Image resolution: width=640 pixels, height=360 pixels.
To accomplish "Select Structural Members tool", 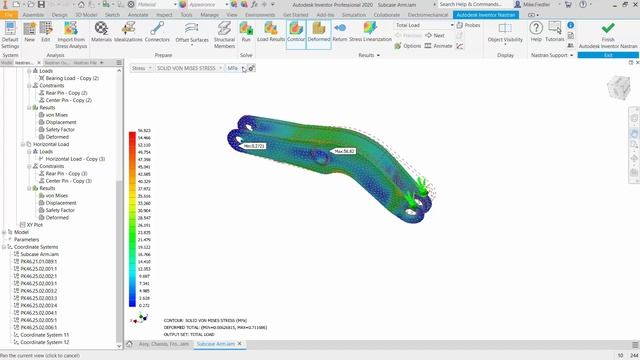I will (x=224, y=35).
